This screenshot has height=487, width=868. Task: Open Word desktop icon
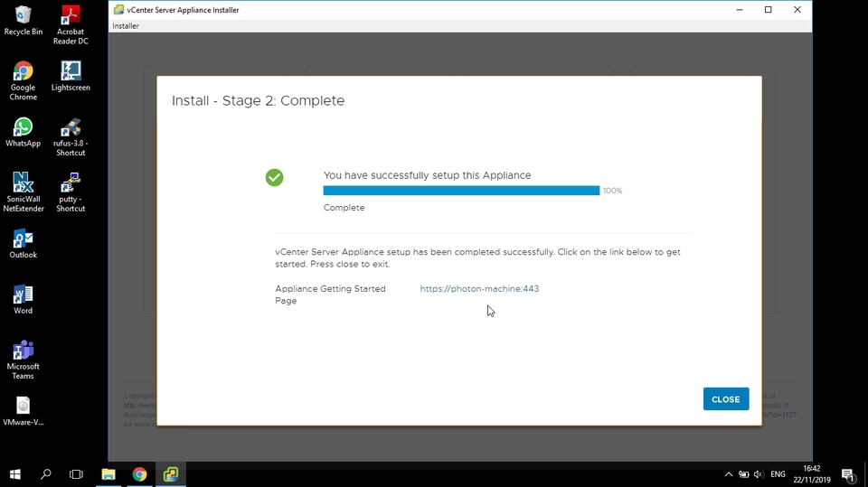tap(24, 299)
